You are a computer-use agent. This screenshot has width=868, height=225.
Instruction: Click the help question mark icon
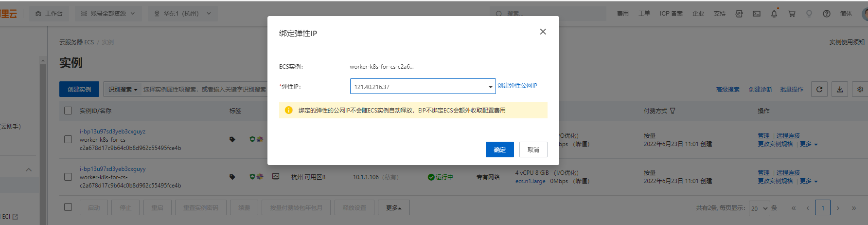827,14
